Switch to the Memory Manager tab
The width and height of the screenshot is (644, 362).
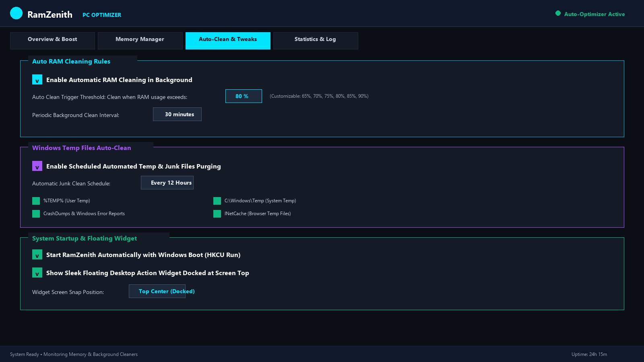coord(140,41)
